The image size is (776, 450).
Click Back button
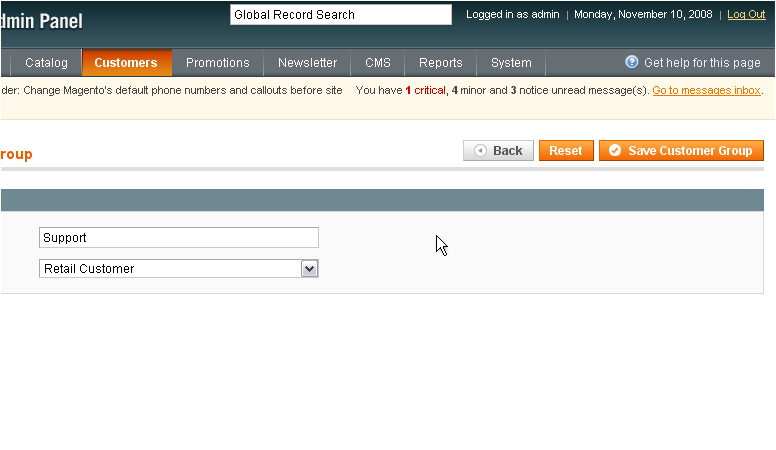pyautogui.click(x=498, y=150)
